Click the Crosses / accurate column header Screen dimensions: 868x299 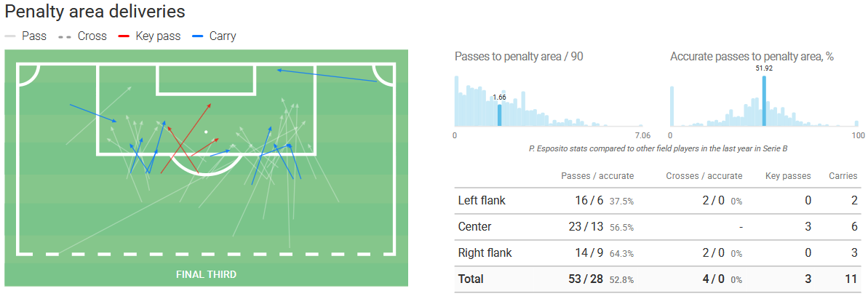pyautogui.click(x=704, y=175)
